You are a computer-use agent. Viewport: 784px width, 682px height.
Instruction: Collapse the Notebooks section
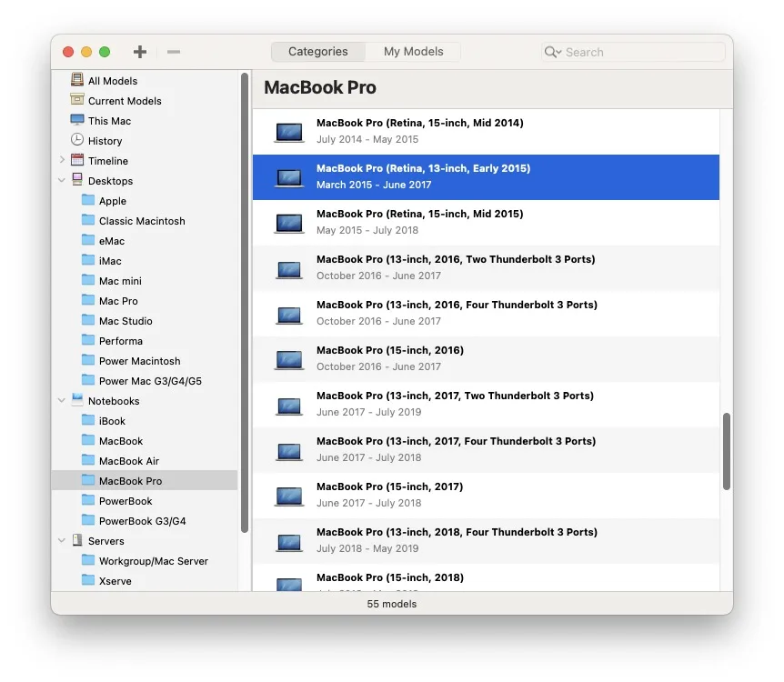[61, 400]
